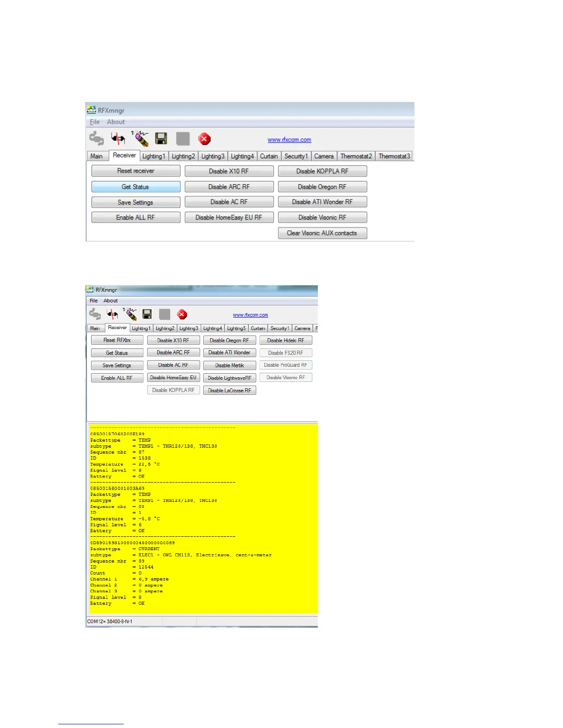Click the Reset receiver button
563x728 pixels.
tap(136, 171)
